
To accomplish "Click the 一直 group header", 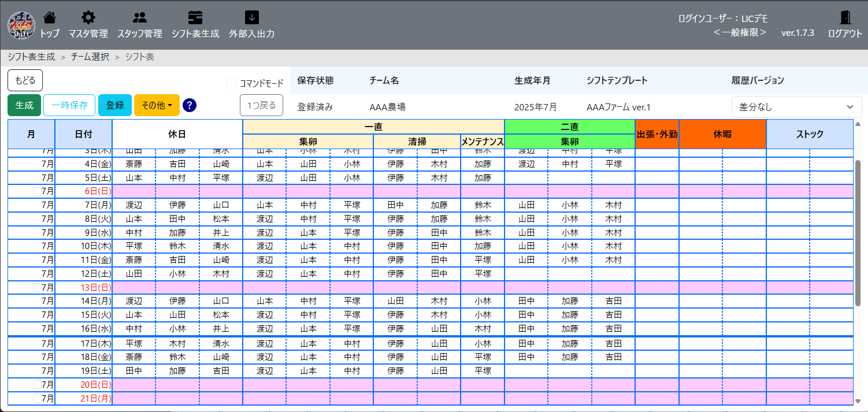I will click(373, 127).
